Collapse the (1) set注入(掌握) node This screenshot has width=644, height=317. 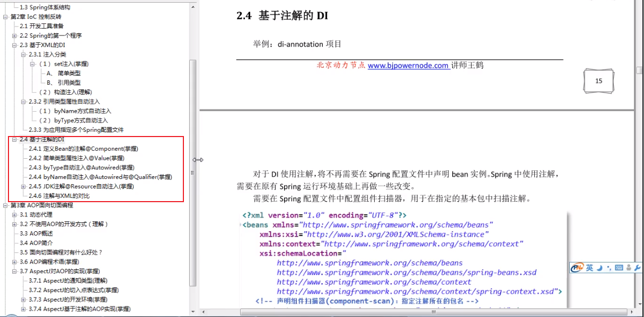[x=32, y=64]
